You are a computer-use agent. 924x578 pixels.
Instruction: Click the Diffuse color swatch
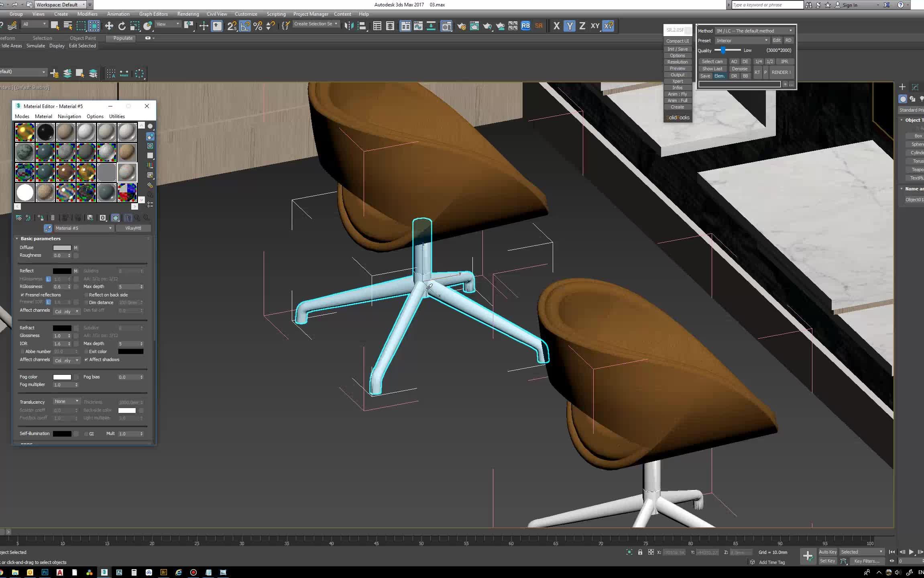62,248
